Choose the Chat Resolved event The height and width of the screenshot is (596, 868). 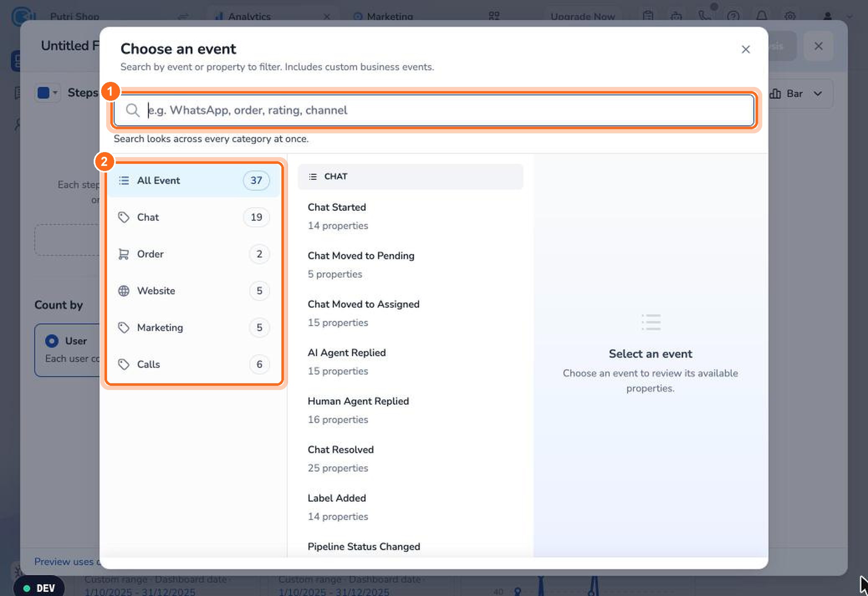[410, 459]
